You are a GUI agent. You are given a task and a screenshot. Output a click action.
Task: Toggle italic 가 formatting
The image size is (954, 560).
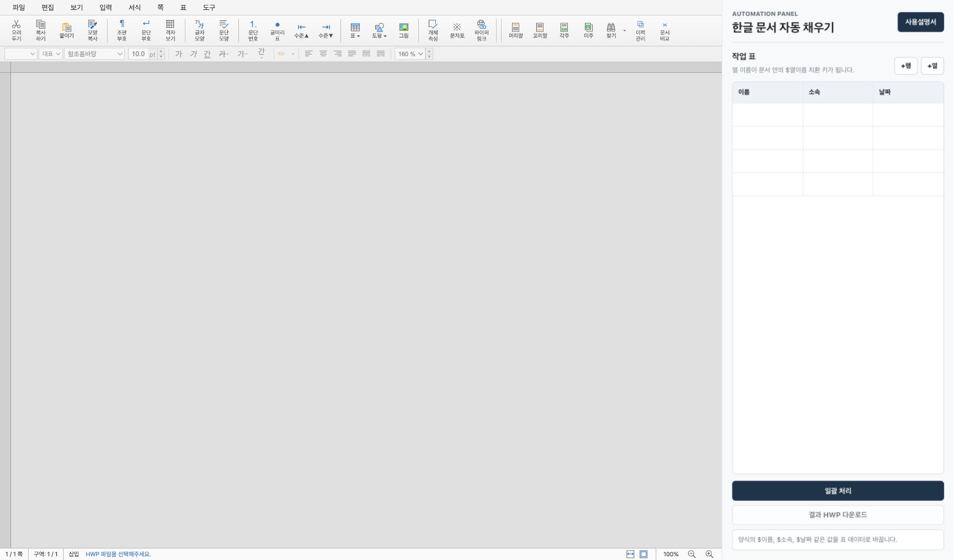(193, 54)
